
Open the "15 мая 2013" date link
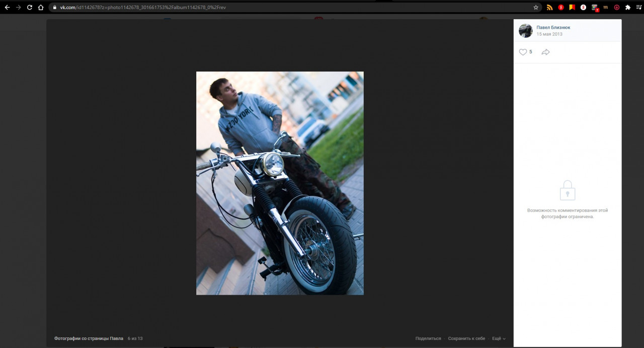pos(549,34)
